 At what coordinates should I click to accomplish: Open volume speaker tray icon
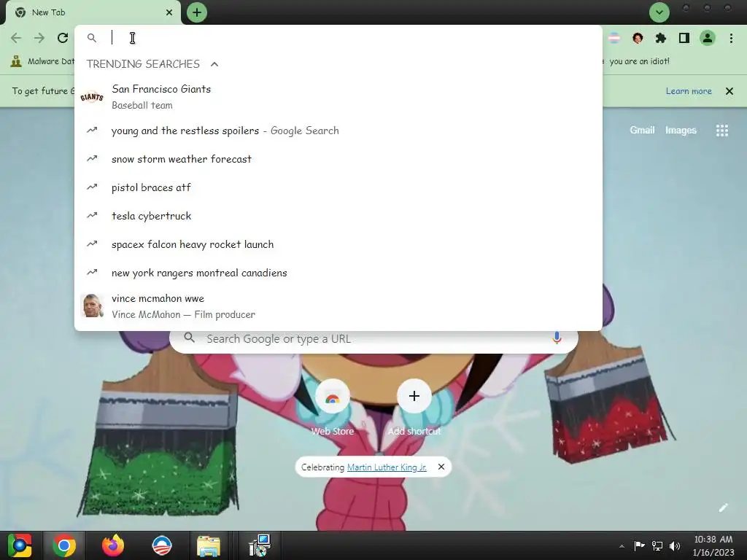pos(675,545)
